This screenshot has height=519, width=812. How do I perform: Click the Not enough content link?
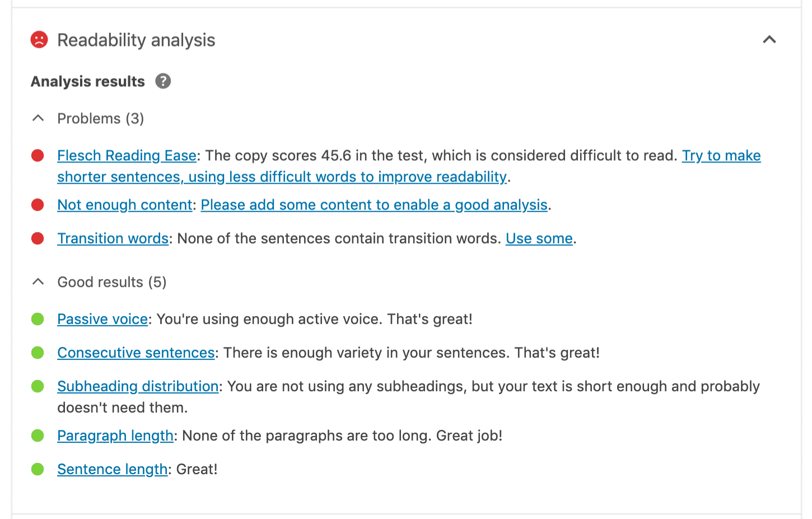(124, 205)
